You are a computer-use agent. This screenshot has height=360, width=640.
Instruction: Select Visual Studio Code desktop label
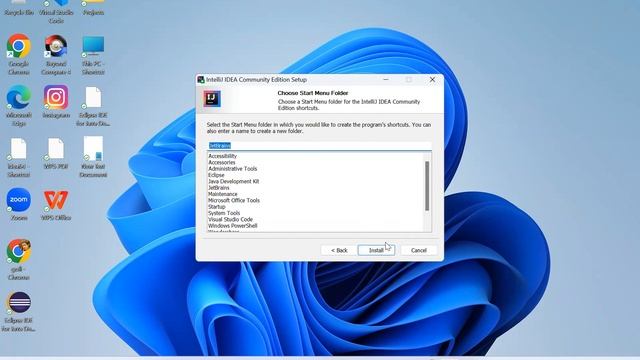click(x=56, y=16)
